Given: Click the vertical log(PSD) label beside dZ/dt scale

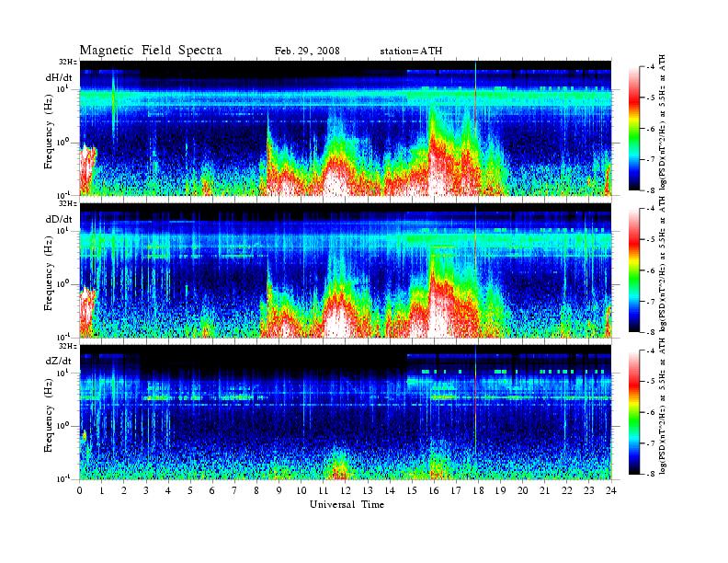Looking at the screenshot, I should tap(663, 406).
